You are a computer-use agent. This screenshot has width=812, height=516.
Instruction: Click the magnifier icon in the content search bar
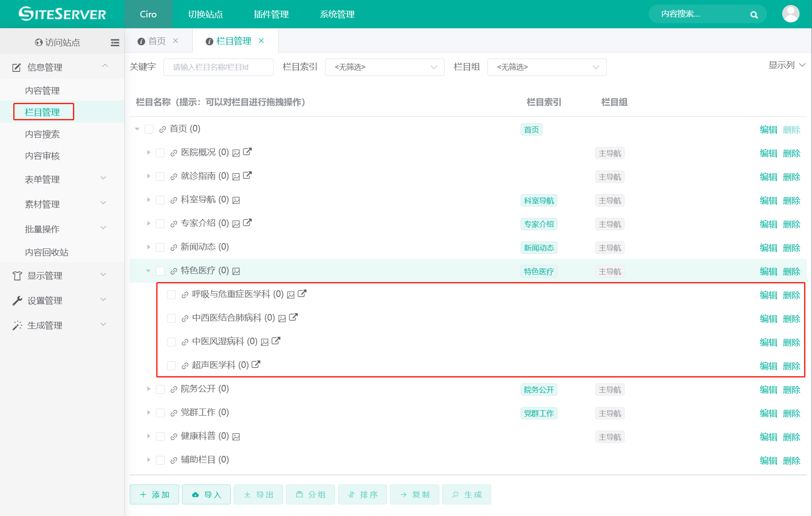click(754, 14)
